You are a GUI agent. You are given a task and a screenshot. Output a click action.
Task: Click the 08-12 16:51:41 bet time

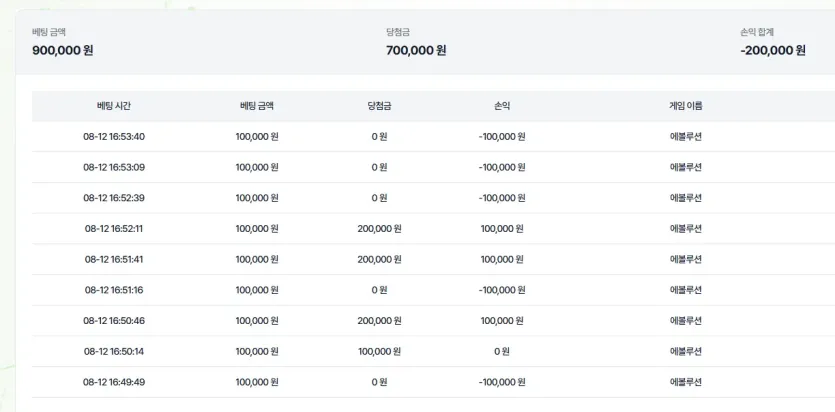coord(114,259)
